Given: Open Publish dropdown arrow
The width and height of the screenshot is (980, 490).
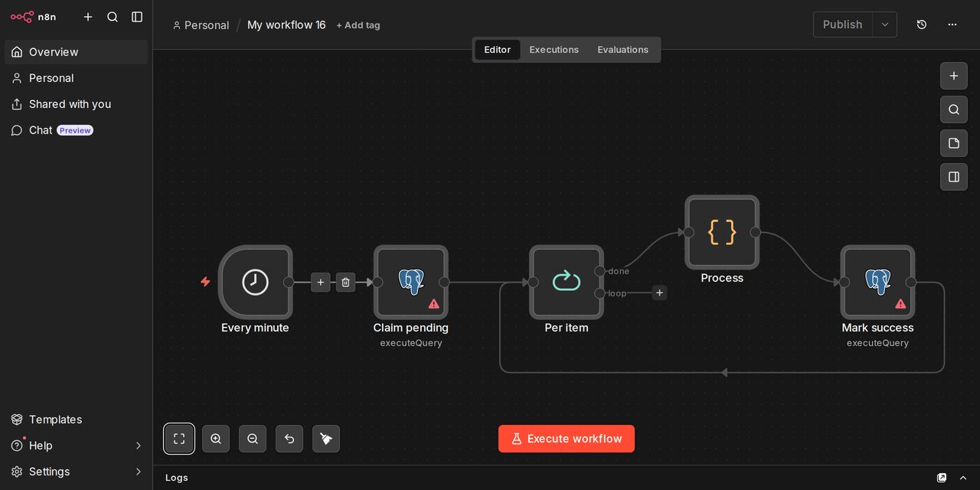Looking at the screenshot, I should coord(885,24).
